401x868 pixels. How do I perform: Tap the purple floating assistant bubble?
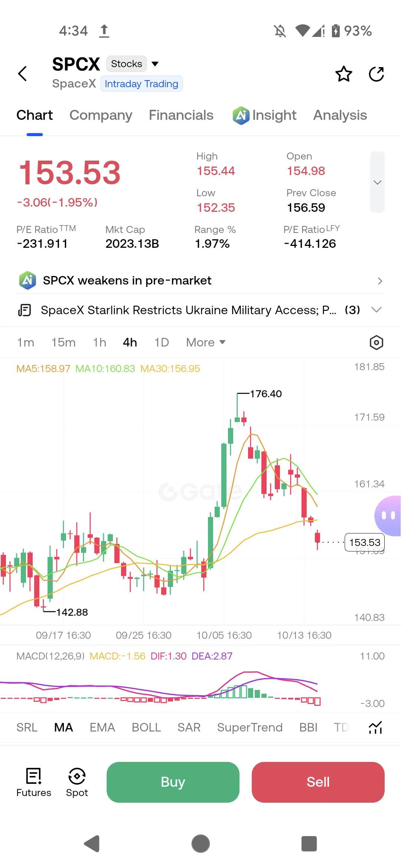388,516
